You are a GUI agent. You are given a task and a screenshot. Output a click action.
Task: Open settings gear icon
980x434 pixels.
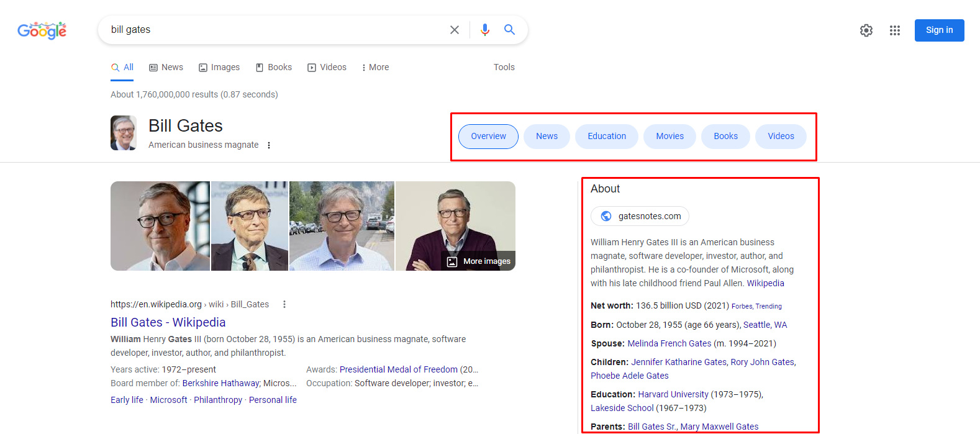point(866,30)
